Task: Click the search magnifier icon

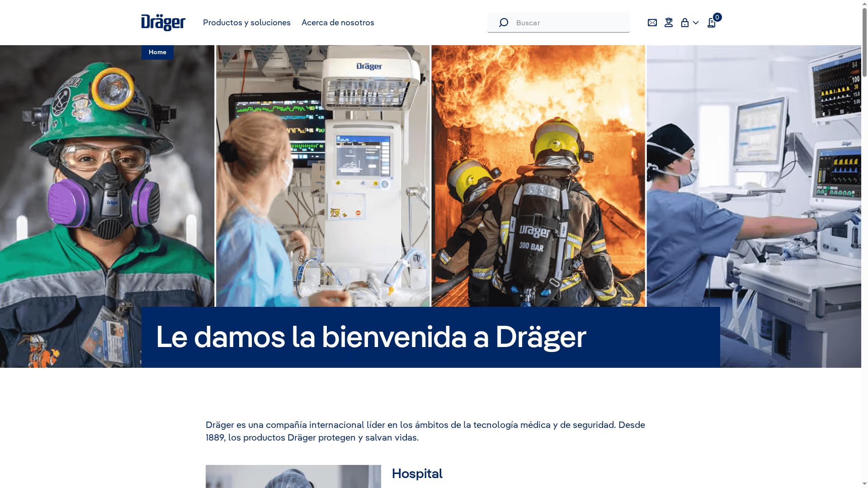Action: [503, 23]
